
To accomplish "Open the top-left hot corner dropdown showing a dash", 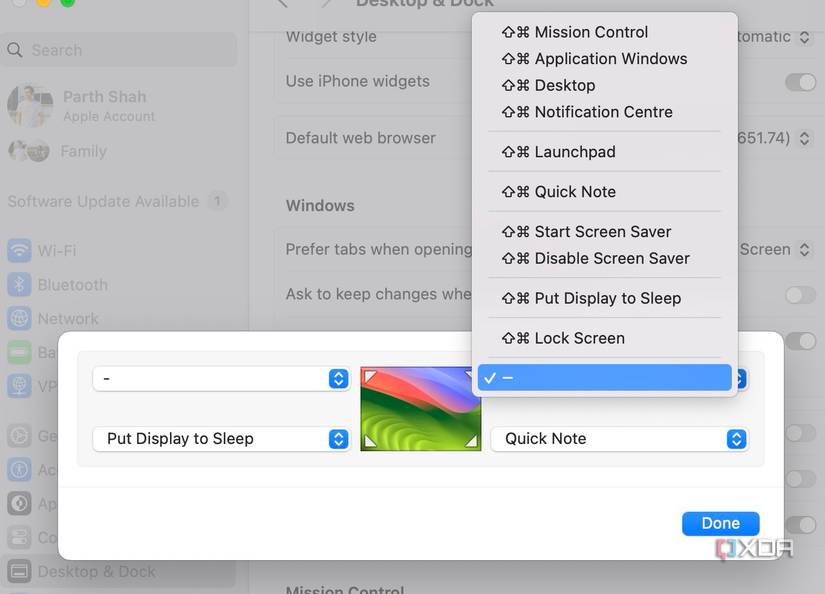I will click(221, 379).
